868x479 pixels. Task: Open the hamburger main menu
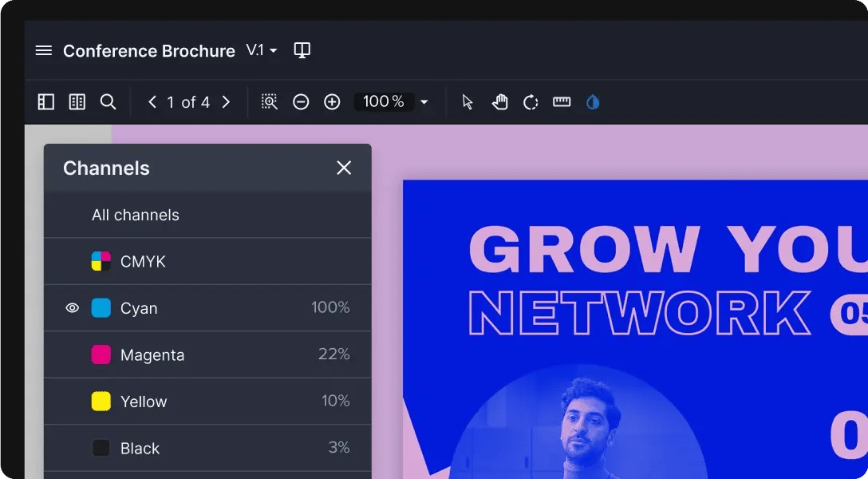click(x=44, y=51)
